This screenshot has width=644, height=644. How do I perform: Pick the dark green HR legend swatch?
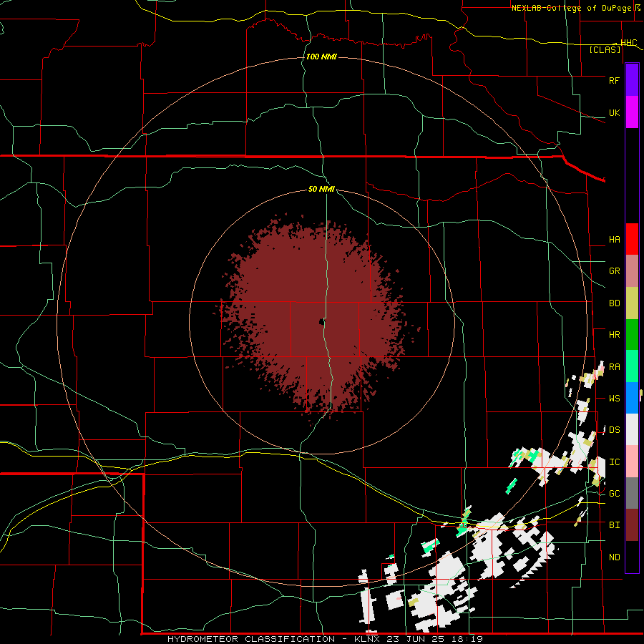pyautogui.click(x=632, y=335)
